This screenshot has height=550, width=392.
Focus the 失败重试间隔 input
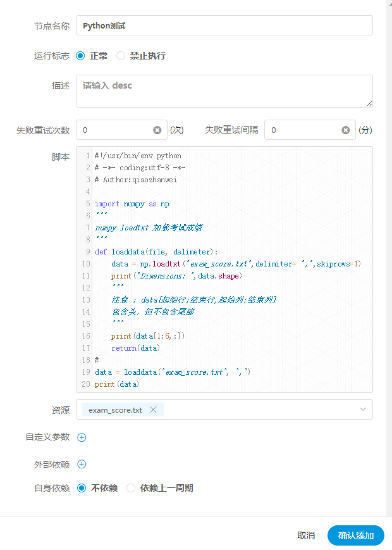point(310,130)
